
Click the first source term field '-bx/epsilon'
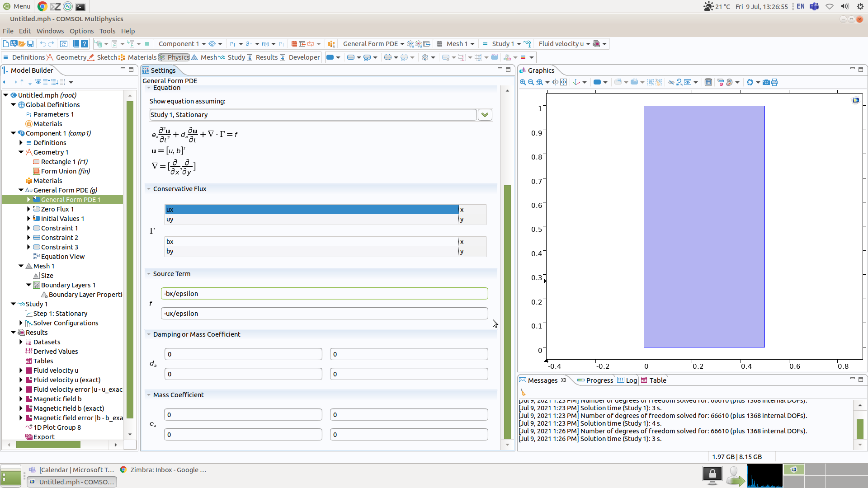tap(324, 294)
